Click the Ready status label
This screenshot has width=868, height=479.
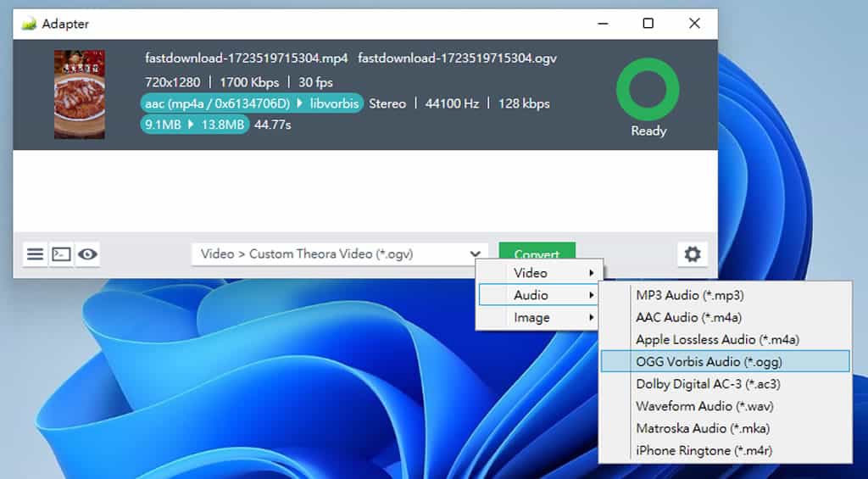tap(648, 131)
